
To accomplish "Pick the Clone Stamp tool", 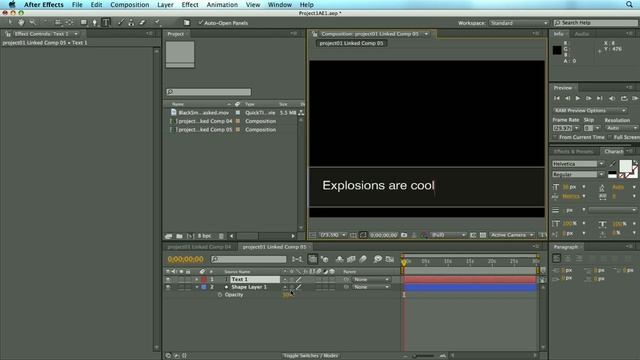I will pyautogui.click(x=131, y=22).
